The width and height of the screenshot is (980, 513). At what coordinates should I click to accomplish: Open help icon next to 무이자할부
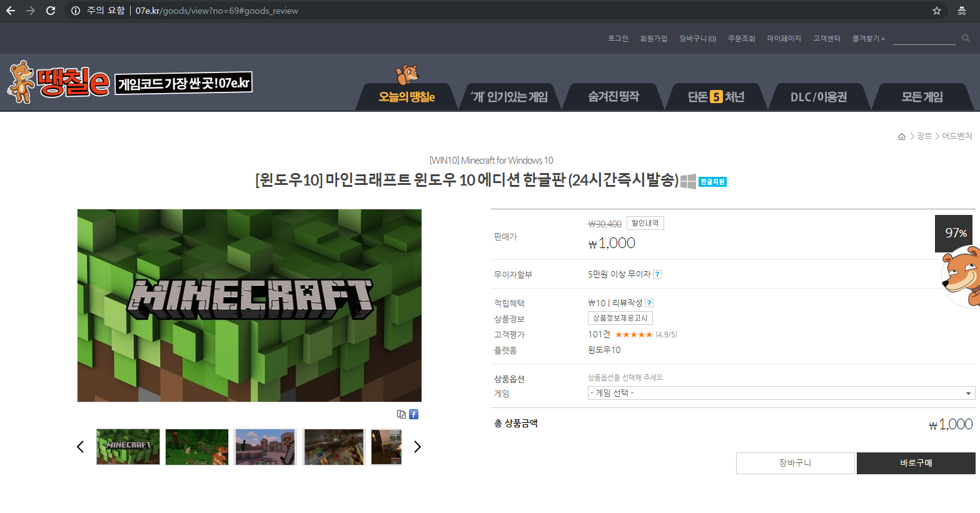tap(657, 274)
